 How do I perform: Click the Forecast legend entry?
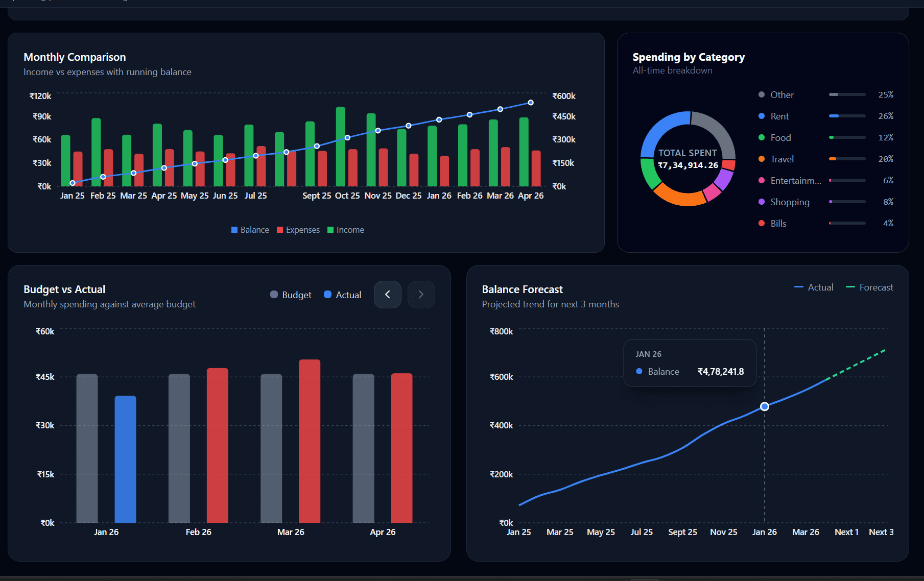click(869, 287)
